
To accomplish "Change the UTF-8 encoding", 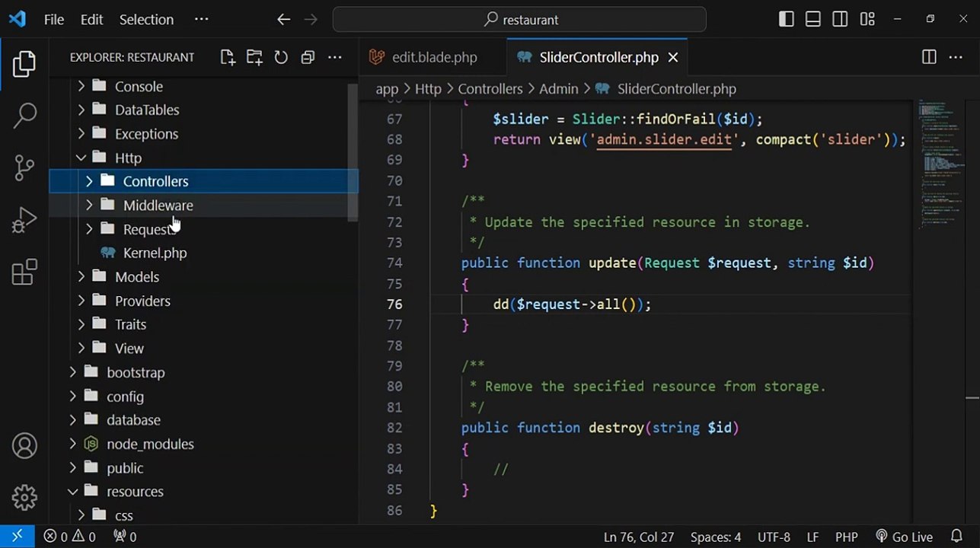I will tap(774, 537).
